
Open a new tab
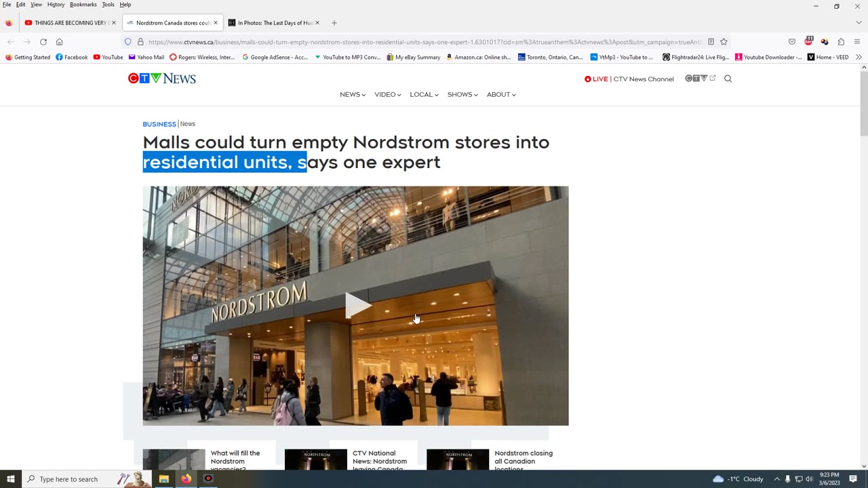(x=334, y=22)
